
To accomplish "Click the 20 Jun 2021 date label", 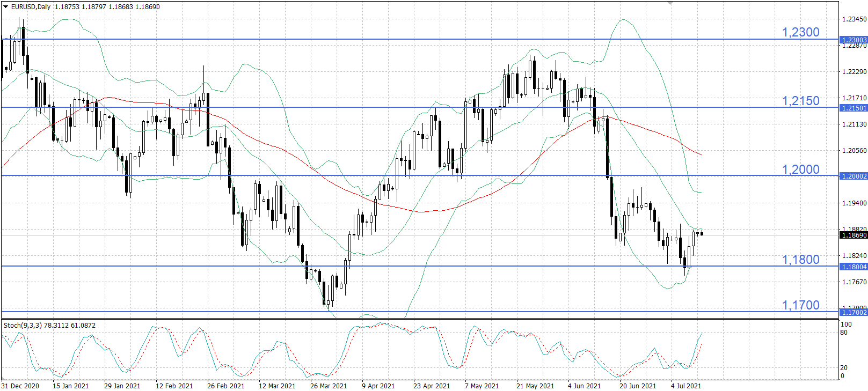I will click(x=638, y=386).
